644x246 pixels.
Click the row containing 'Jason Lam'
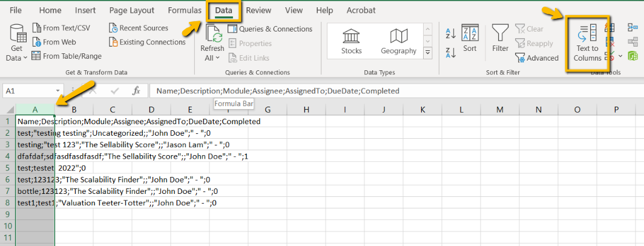pos(123,145)
